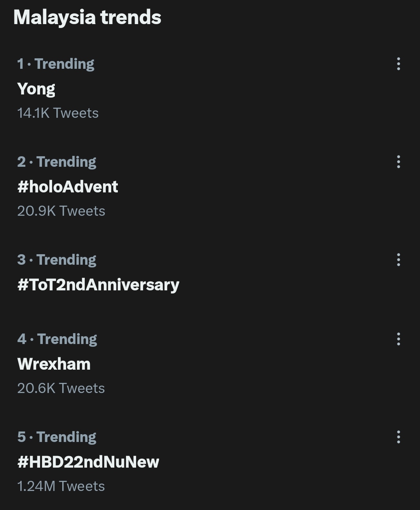This screenshot has width=420, height=510.
Task: Click the "2 · Trending" rank label
Action: point(57,162)
